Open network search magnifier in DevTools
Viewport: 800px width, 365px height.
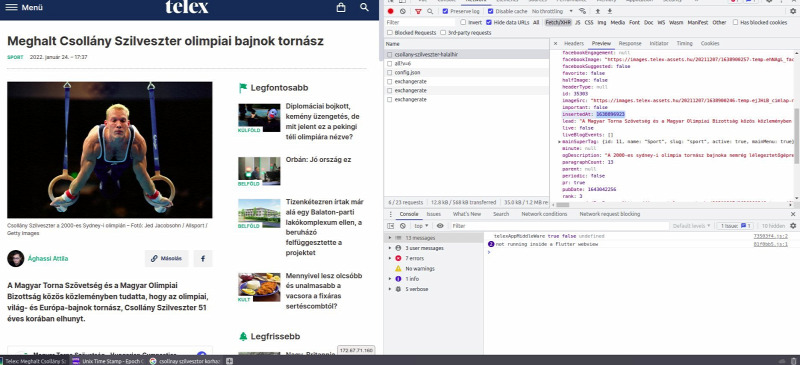click(430, 11)
